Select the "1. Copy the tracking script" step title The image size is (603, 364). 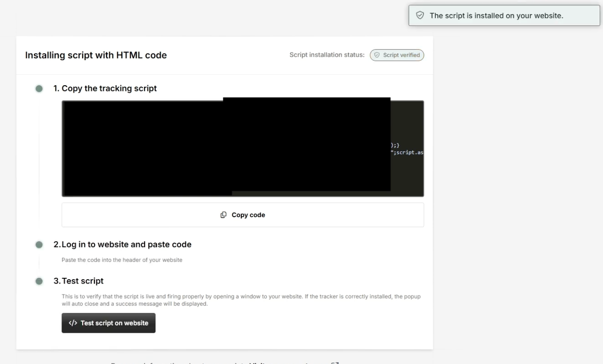(x=105, y=88)
